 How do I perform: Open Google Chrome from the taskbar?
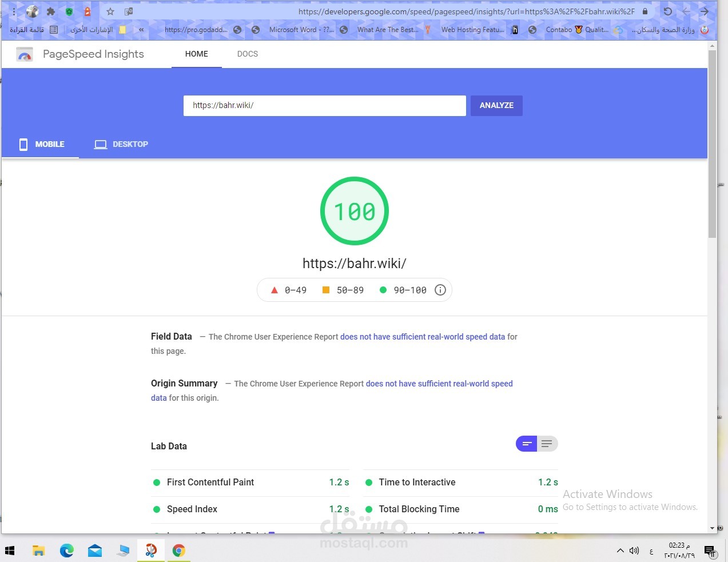pyautogui.click(x=179, y=551)
